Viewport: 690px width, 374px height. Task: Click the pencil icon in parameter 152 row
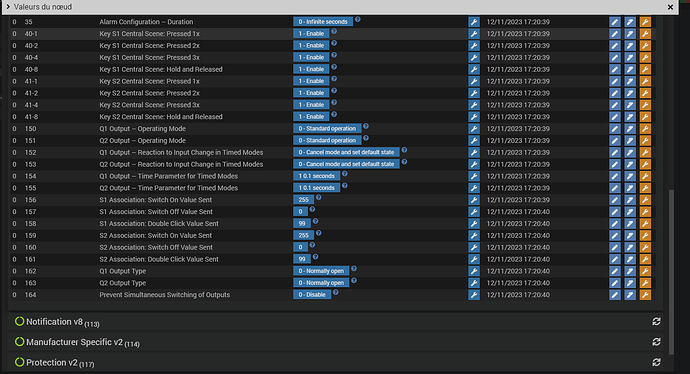[x=615, y=152]
